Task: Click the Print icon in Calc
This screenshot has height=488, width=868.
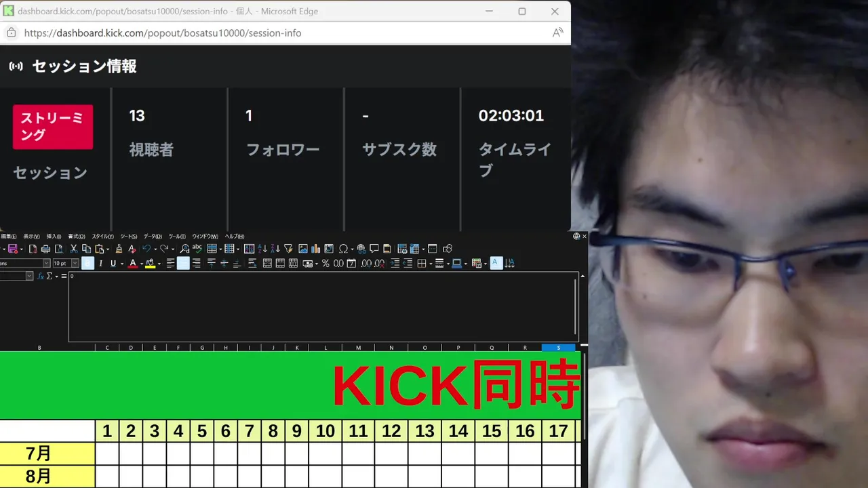Action: pos(45,249)
